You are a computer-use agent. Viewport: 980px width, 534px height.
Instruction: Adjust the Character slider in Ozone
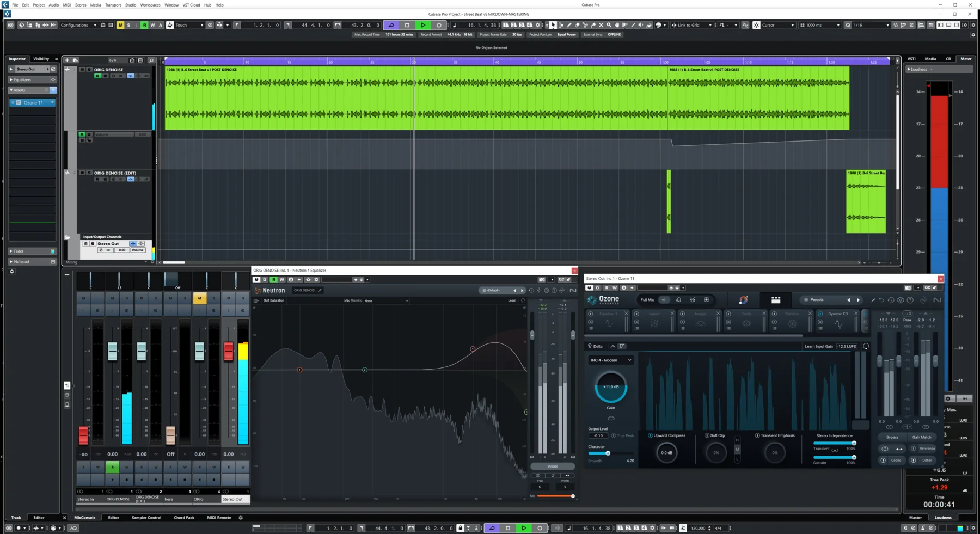tap(611, 453)
